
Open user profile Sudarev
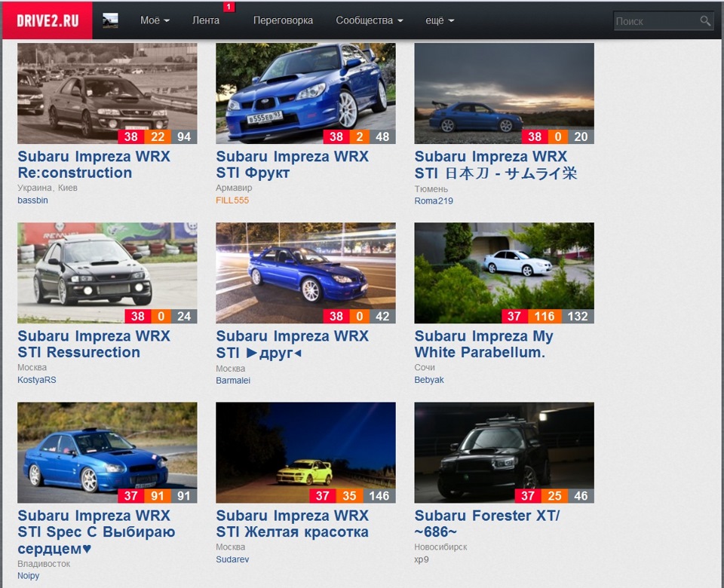click(232, 559)
